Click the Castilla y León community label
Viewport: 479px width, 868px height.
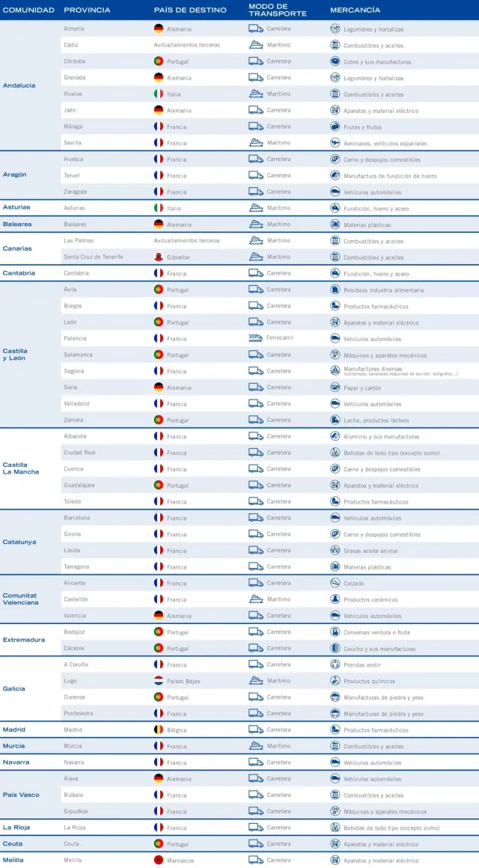pos(15,355)
